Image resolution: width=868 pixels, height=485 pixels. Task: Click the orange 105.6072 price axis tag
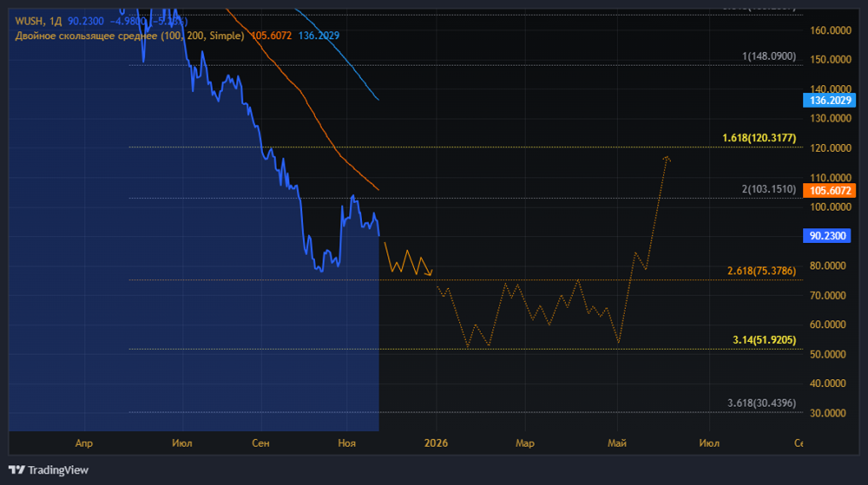[829, 191]
